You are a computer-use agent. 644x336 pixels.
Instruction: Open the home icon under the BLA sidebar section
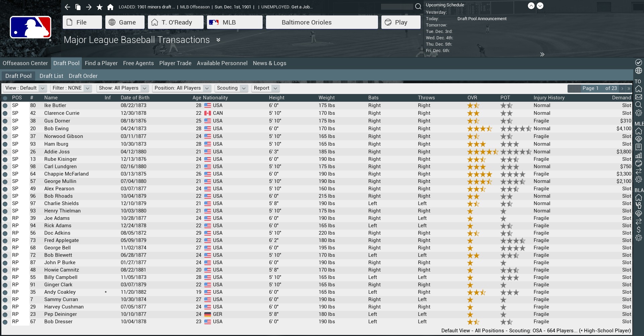[639, 197]
